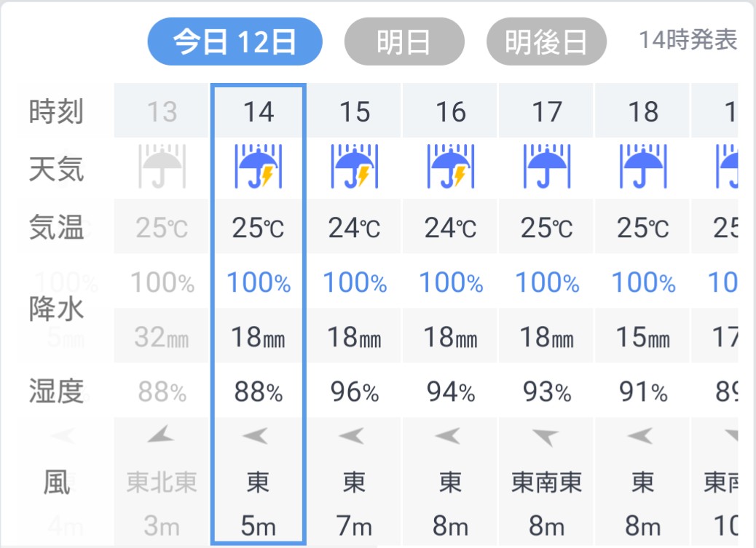The image size is (756, 548).
Task: Click the 14時発表 announcement text
Action: click(688, 40)
